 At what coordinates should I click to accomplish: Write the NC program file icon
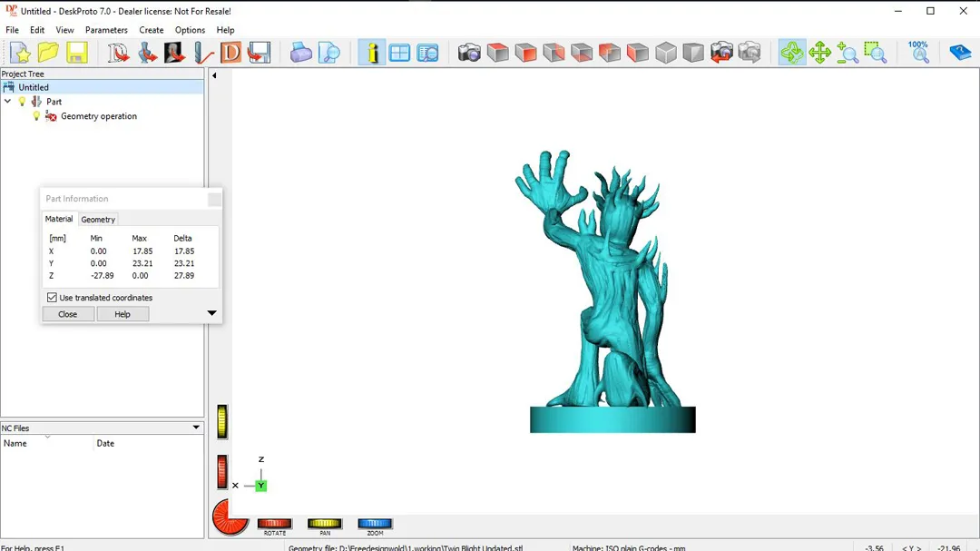coord(259,53)
